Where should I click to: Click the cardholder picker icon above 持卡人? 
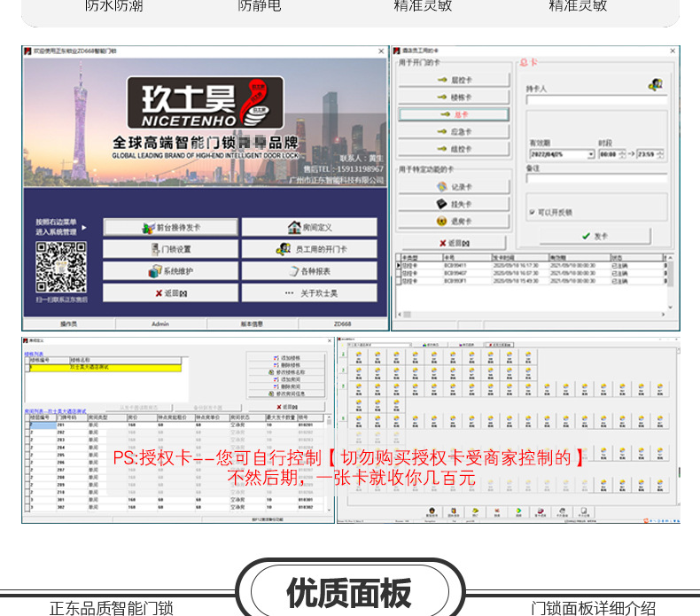(x=656, y=84)
